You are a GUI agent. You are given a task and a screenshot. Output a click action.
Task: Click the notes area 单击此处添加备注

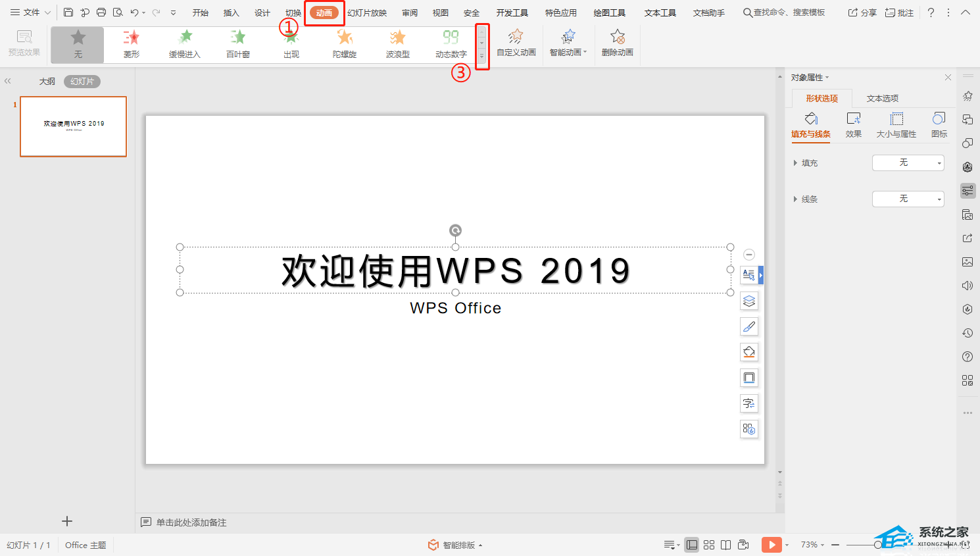pos(191,522)
